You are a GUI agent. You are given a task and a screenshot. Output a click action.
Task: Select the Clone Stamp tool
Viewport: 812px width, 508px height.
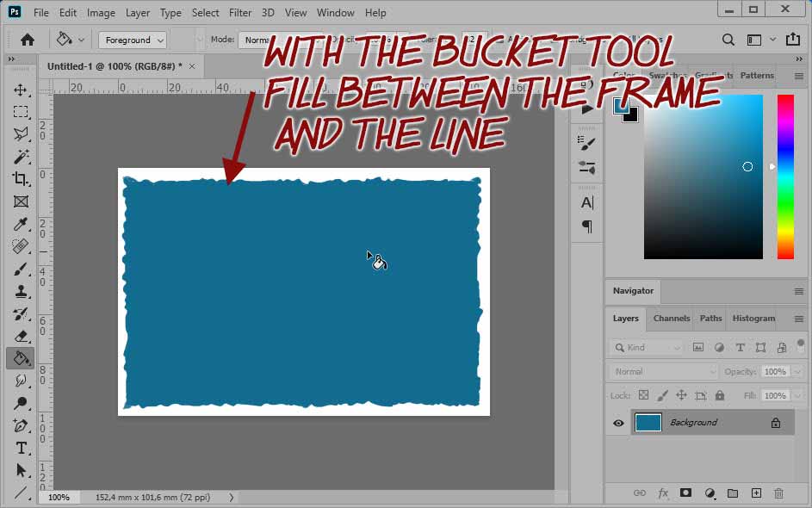[x=21, y=291]
